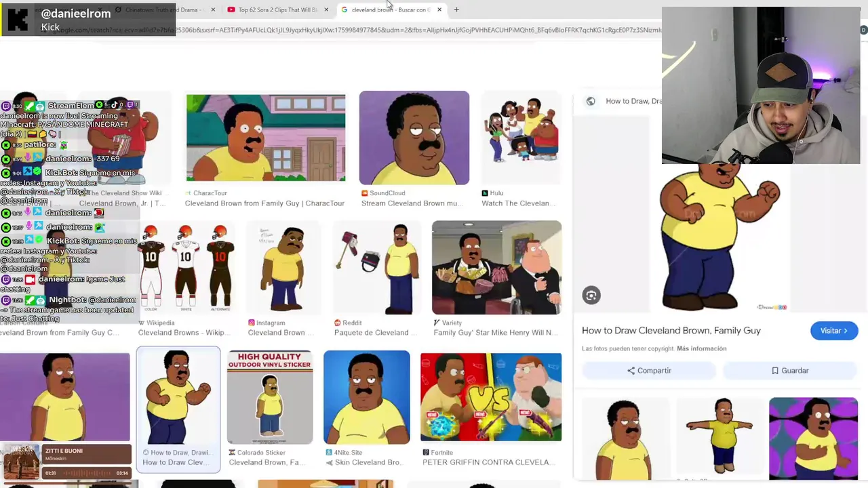Open the Instagram Cleveland Brown image result
The height and width of the screenshot is (488, 868).
283,268
